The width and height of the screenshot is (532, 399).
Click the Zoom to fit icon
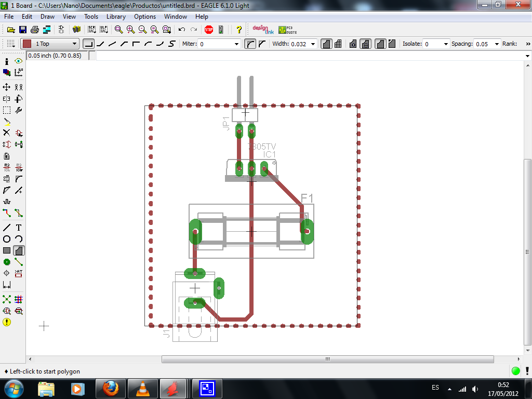[118, 30]
